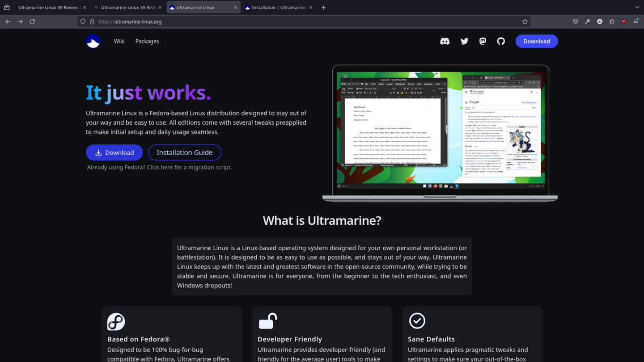
Task: Open the Firefox View icon
Action: [x=7, y=8]
